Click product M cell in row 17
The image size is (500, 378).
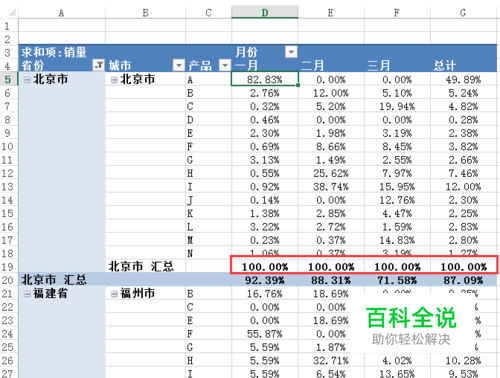pos(208,240)
